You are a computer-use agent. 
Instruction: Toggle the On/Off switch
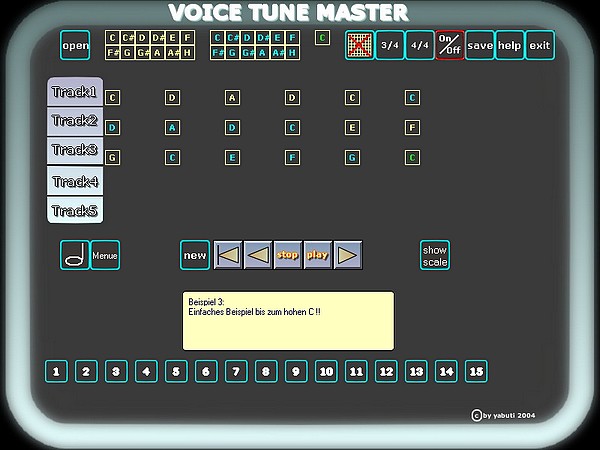[449, 45]
